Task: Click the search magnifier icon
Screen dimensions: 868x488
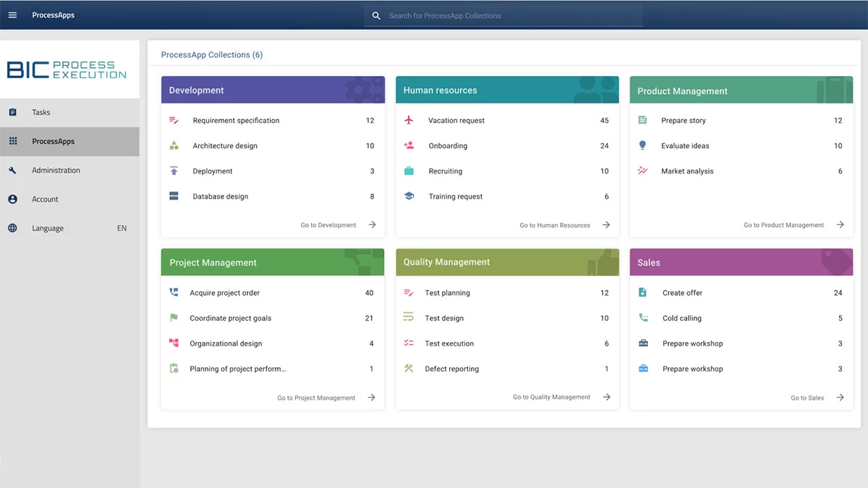Action: [x=376, y=15]
